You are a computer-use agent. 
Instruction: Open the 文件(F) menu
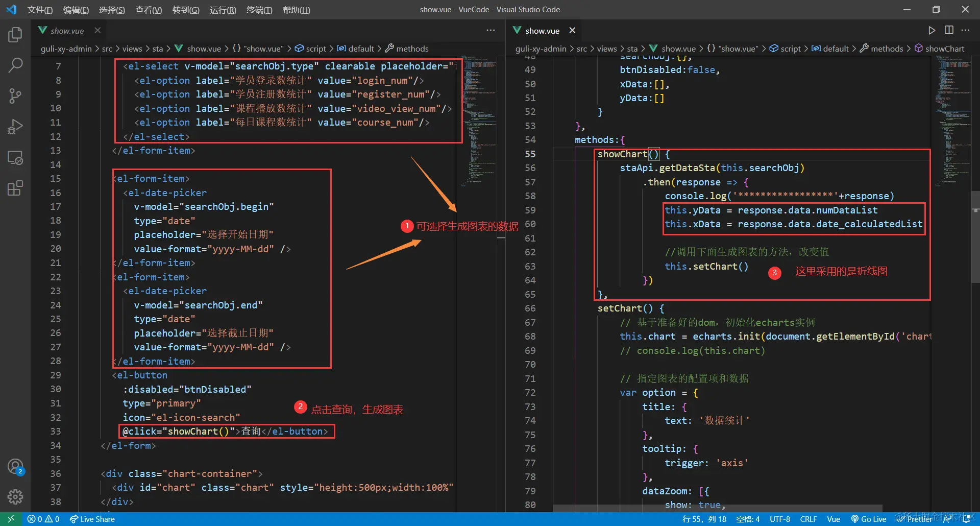click(40, 10)
